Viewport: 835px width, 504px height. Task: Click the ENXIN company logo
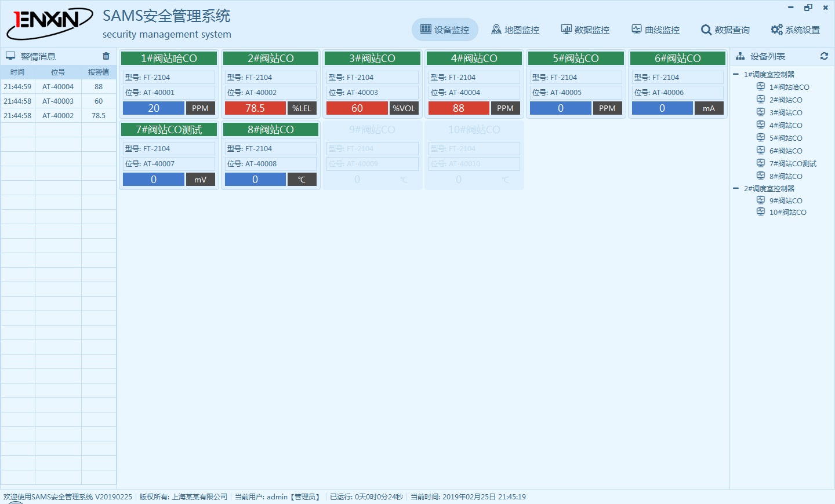49,23
